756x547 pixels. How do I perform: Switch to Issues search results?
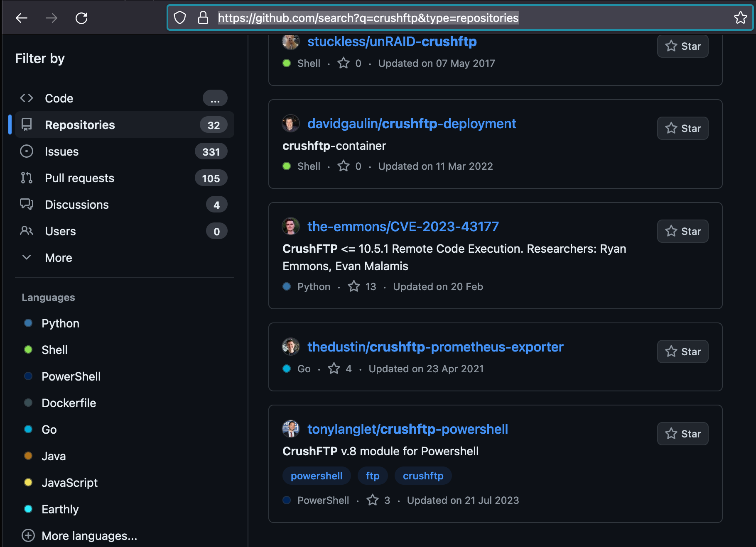point(61,151)
